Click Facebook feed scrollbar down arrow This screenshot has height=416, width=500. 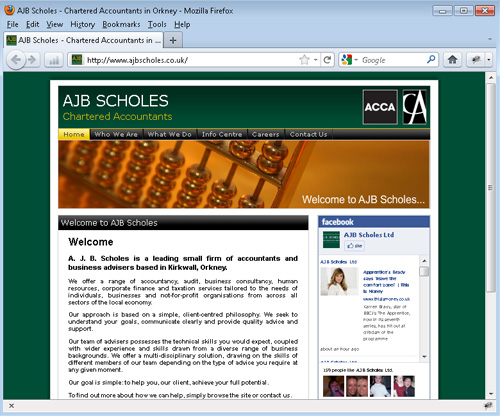tap(424, 356)
